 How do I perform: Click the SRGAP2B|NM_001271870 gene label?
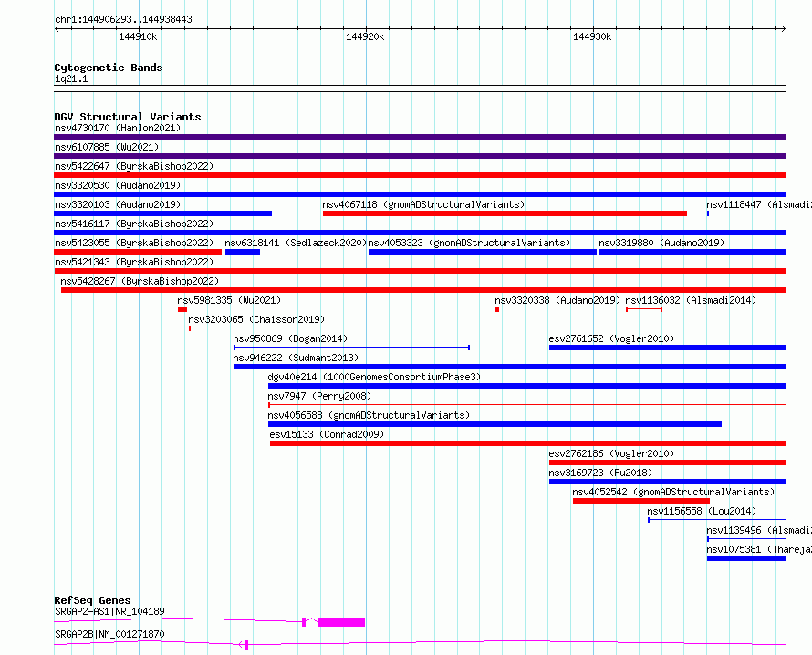click(109, 634)
